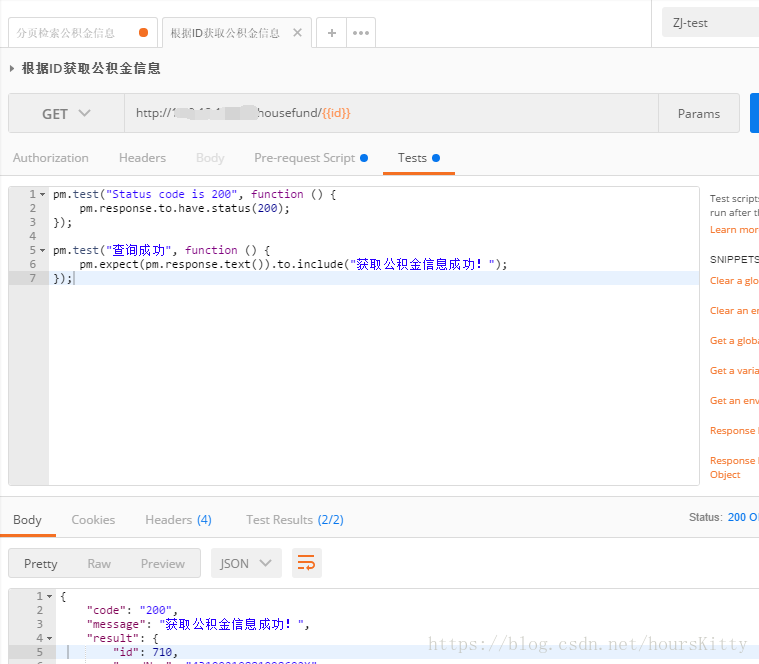Open tab options ellipsis menu
759x664 pixels.
pos(361,33)
